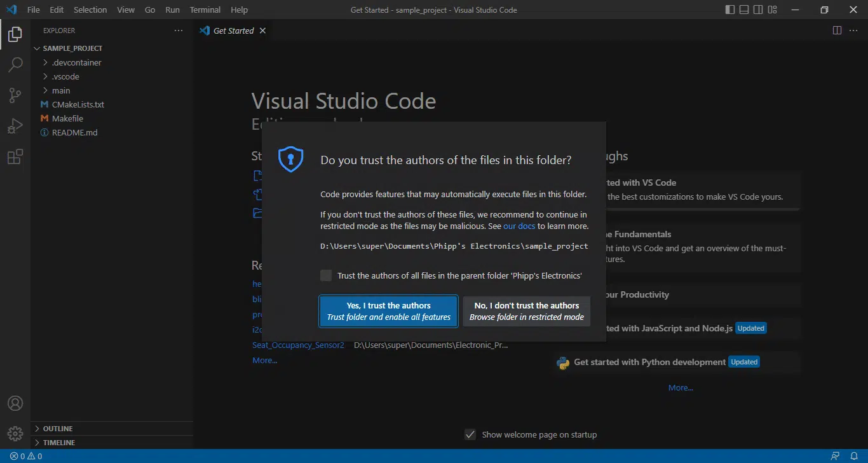Image resolution: width=868 pixels, height=463 pixels.
Task: Open the Go menu
Action: click(150, 10)
